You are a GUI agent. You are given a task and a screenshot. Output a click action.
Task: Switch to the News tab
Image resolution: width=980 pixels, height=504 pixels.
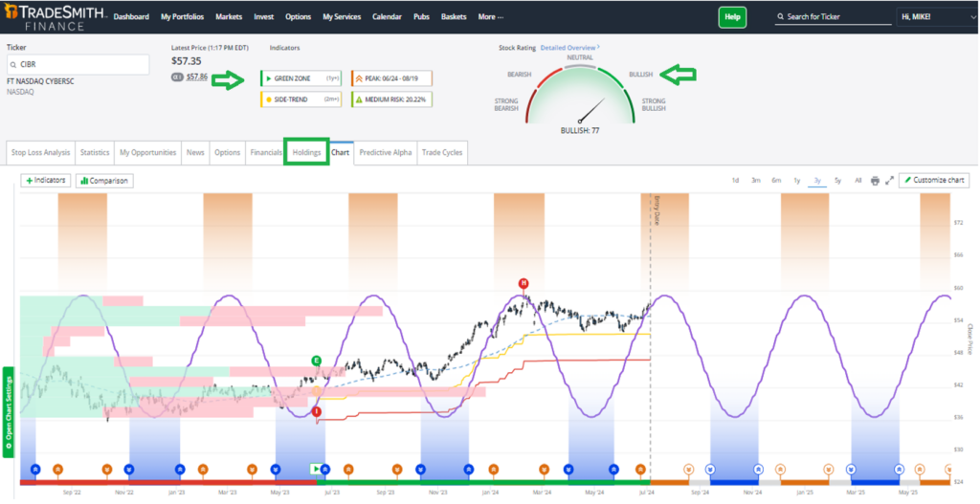click(x=195, y=152)
